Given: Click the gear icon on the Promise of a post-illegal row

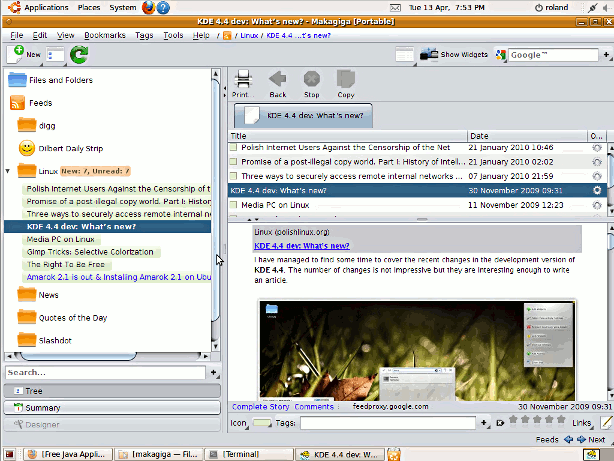Looking at the screenshot, I should (597, 162).
